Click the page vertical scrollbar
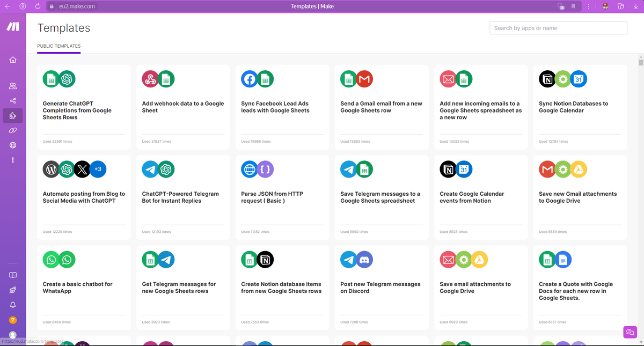 click(x=641, y=62)
